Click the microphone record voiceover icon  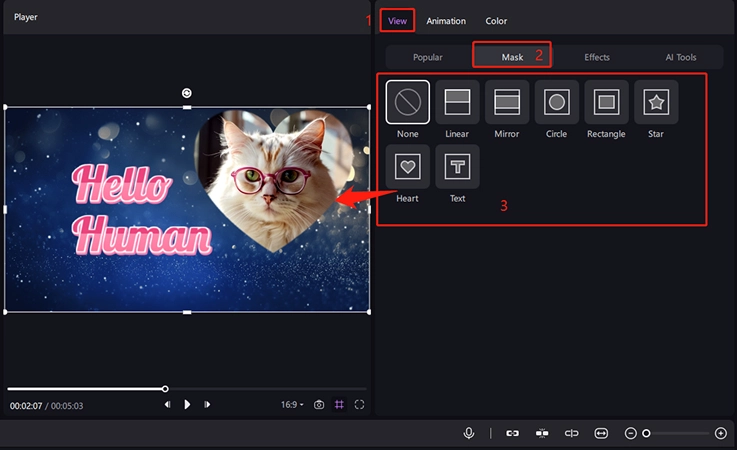pyautogui.click(x=469, y=433)
